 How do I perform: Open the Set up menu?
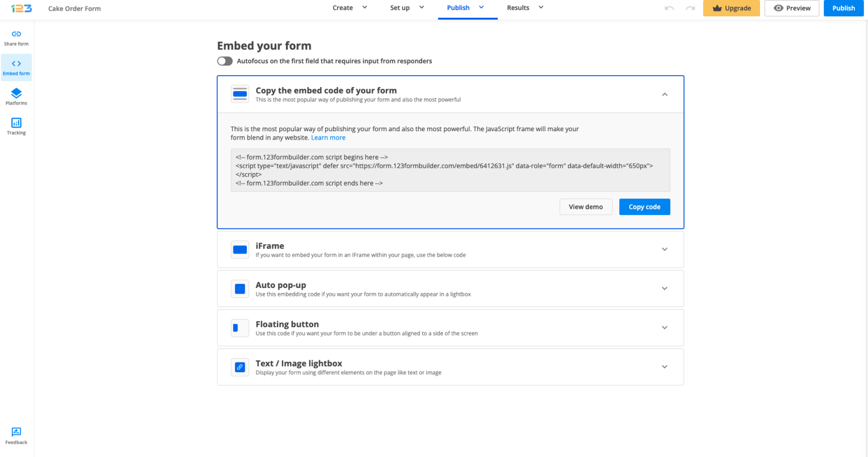click(407, 8)
